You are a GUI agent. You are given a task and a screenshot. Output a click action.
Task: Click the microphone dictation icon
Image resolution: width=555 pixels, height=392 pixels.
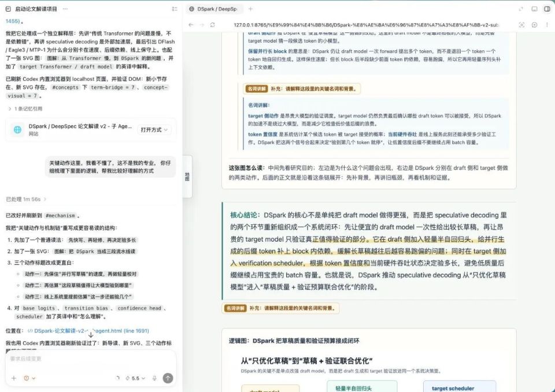coord(154,378)
